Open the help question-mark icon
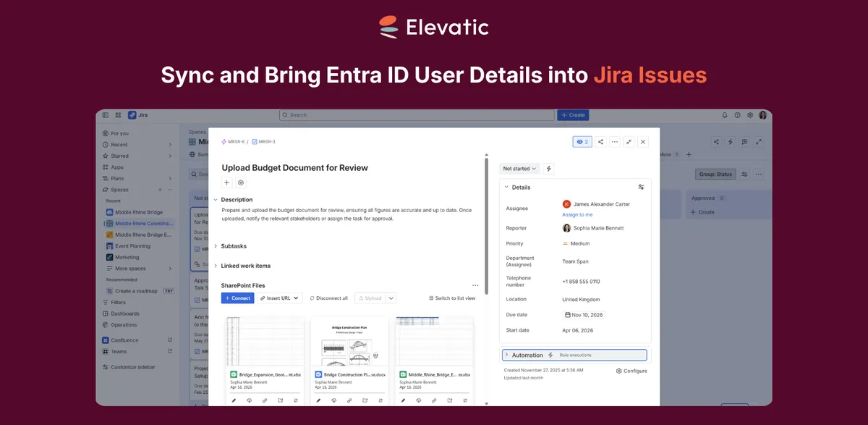Screen dimensions: 868x425 click(x=737, y=115)
